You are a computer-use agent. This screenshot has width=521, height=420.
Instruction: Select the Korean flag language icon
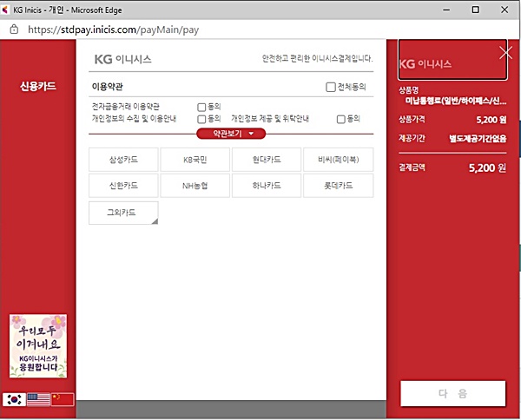click(14, 399)
